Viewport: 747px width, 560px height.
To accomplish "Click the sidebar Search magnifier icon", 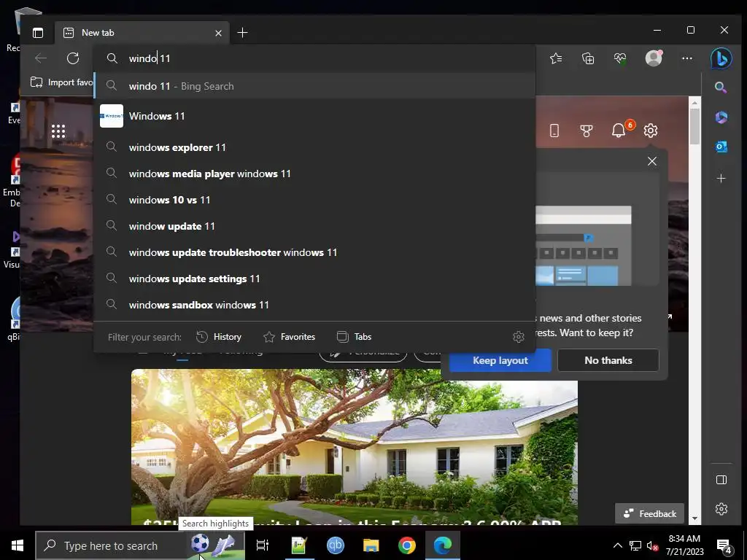I will click(721, 87).
